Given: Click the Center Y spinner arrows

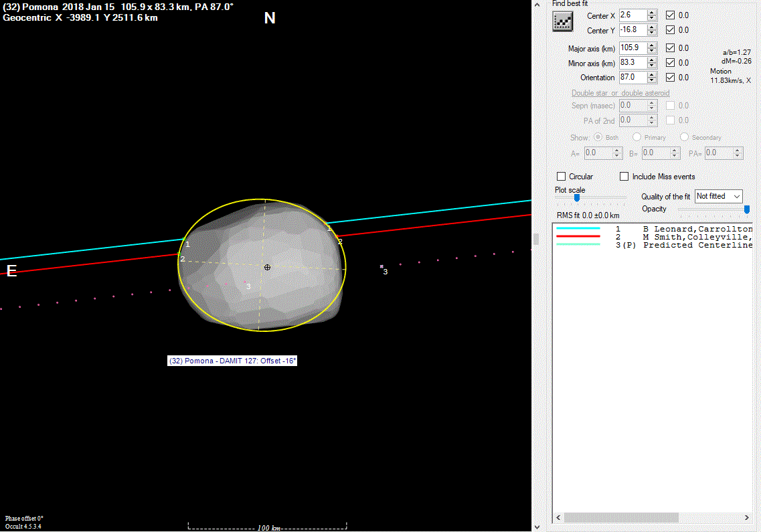Looking at the screenshot, I should tap(652, 30).
